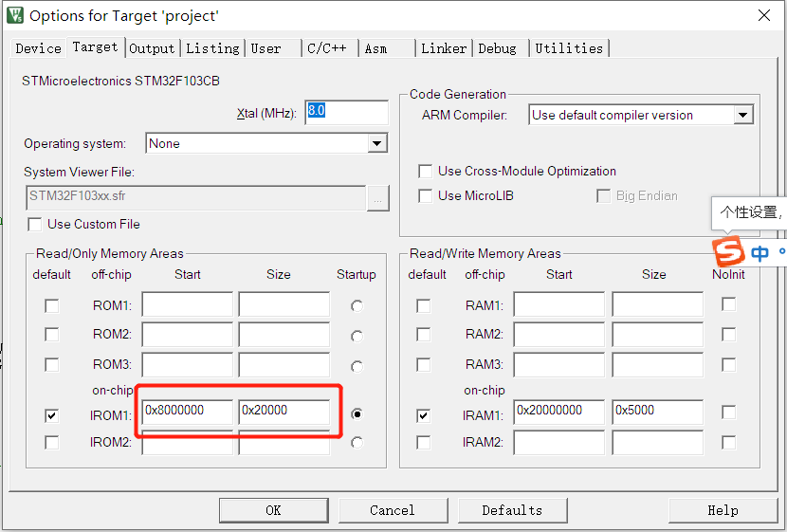
Task: Enable NoInit for IRAM2
Action: click(x=728, y=442)
